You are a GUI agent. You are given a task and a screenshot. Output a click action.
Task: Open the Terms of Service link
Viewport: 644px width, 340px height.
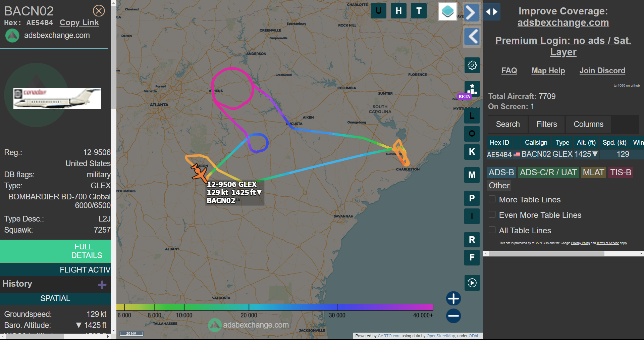click(x=607, y=243)
